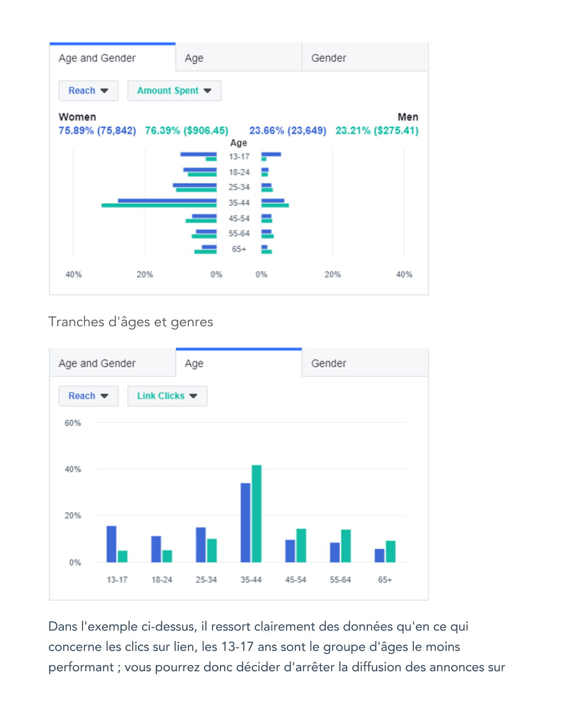Open the Age and Gender tab above the Link Clicks chart
This screenshot has height=728, width=563.
(x=112, y=363)
